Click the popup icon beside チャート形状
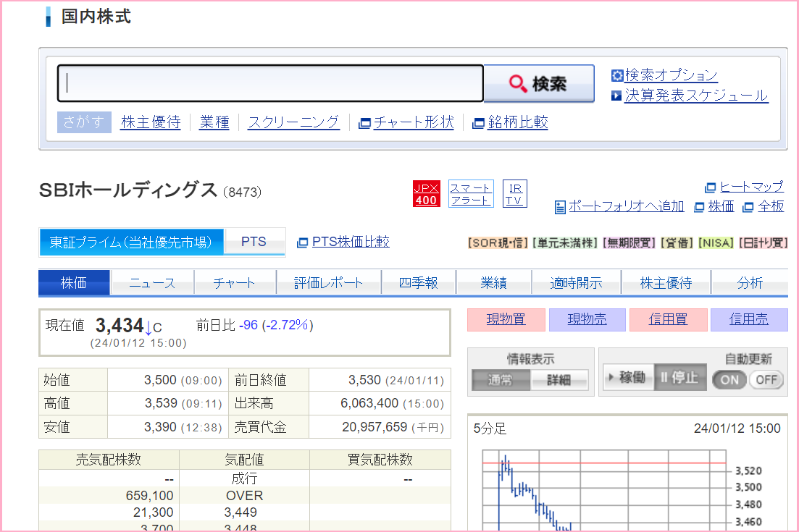 pyautogui.click(x=364, y=123)
